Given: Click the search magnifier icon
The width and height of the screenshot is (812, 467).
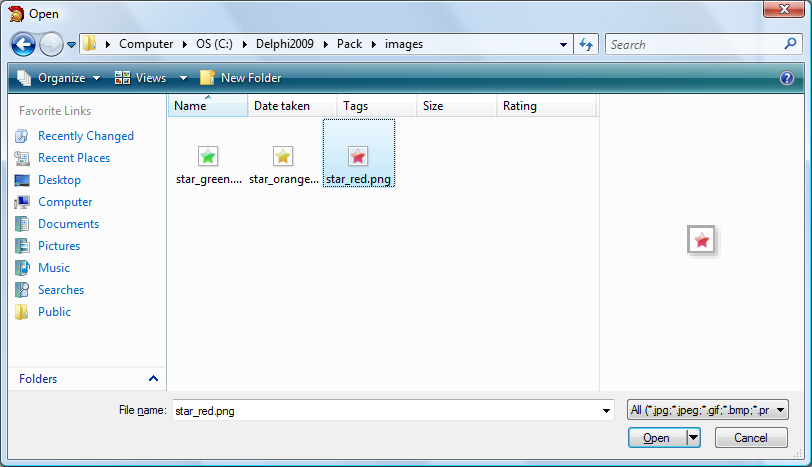Looking at the screenshot, I should coord(790,44).
